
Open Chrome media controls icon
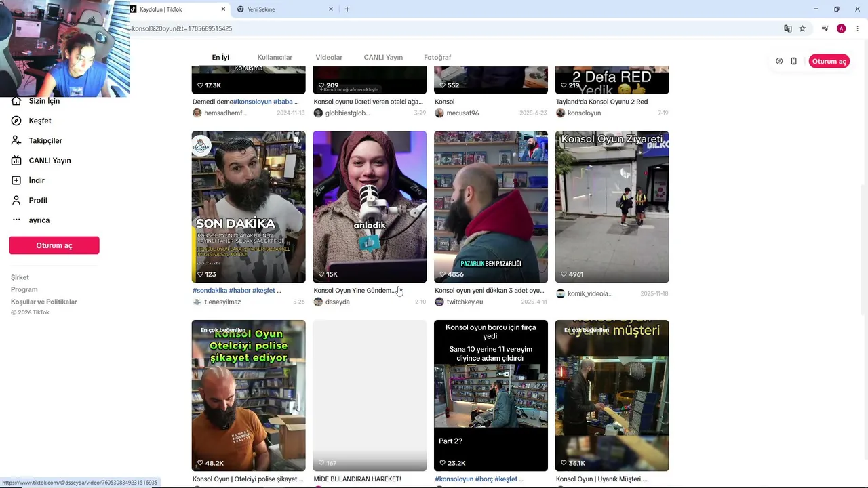coord(825,28)
